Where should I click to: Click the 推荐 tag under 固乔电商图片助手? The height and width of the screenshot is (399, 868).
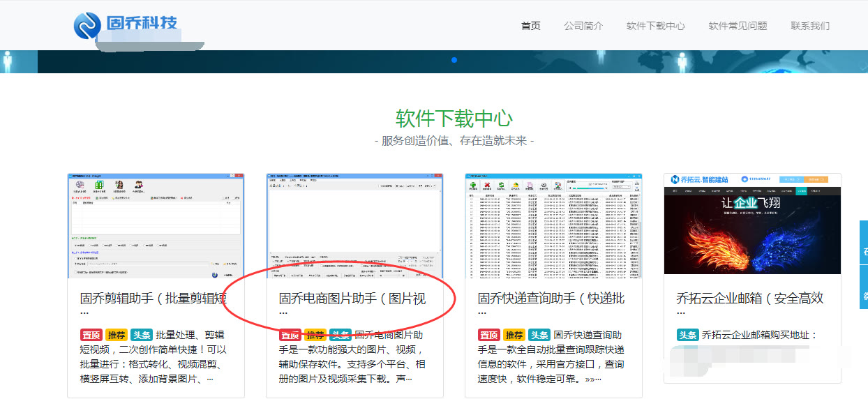pos(315,335)
